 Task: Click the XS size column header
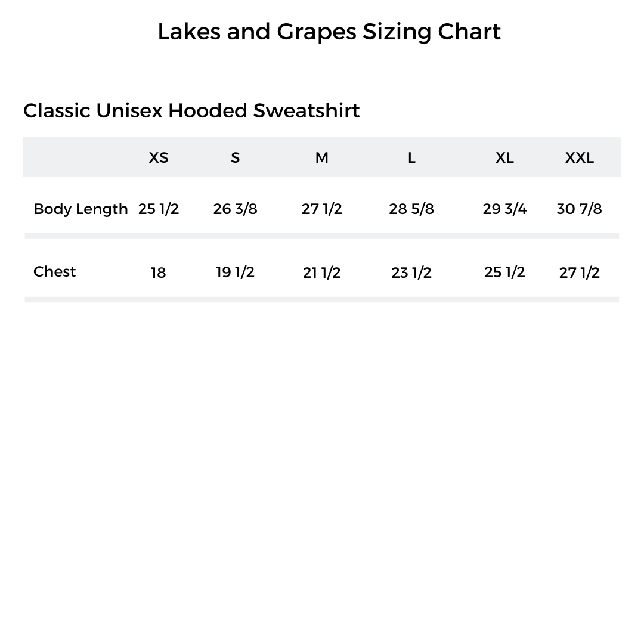[159, 157]
